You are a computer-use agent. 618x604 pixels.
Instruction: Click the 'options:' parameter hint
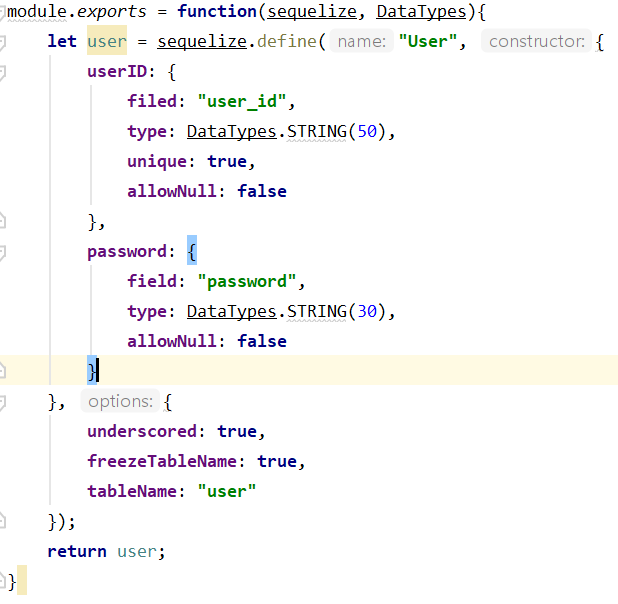pyautogui.click(x=120, y=401)
